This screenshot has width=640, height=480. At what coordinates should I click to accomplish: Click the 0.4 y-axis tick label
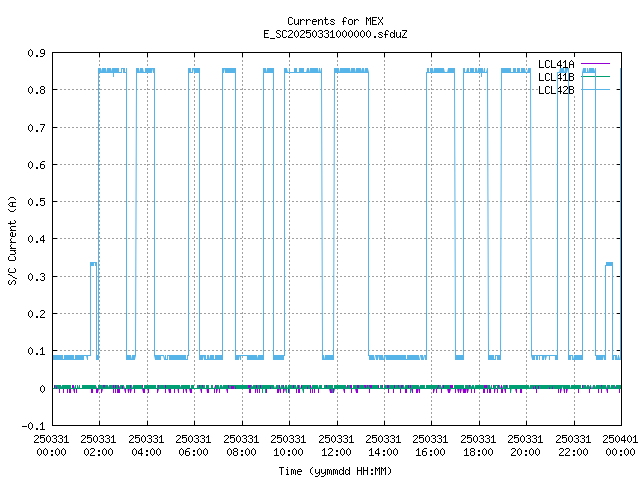36,239
